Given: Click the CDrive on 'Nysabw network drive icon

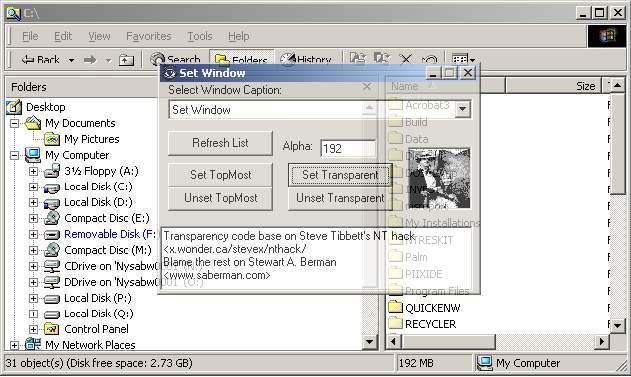Looking at the screenshot, I should tap(52, 266).
